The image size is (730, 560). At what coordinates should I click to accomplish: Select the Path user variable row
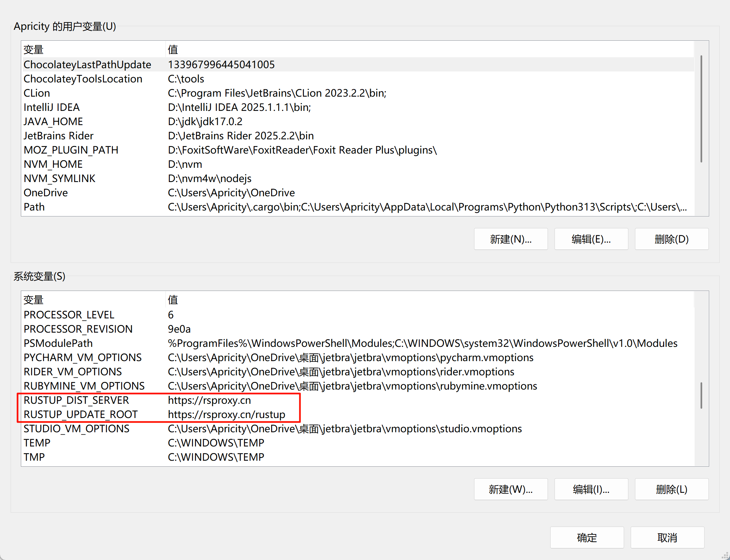click(34, 207)
